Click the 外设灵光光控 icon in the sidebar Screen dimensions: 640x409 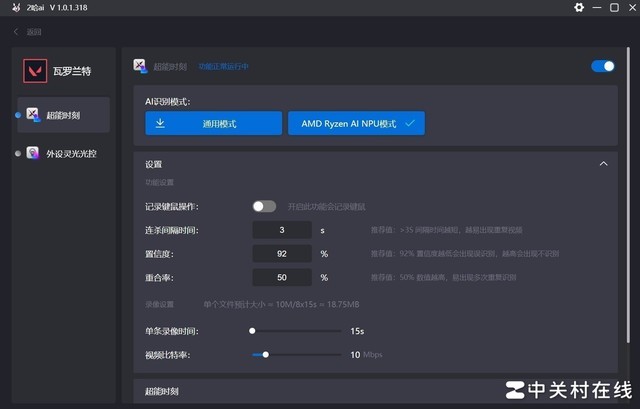(x=33, y=153)
